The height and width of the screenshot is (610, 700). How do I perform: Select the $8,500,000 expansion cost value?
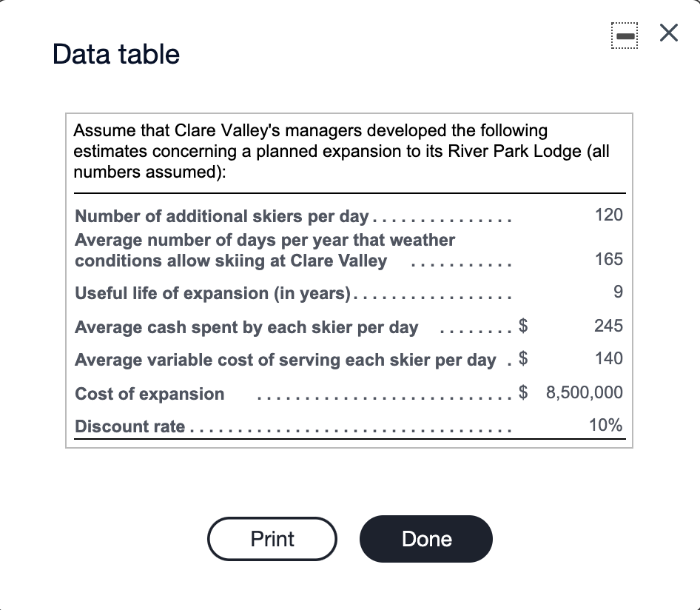pos(585,392)
